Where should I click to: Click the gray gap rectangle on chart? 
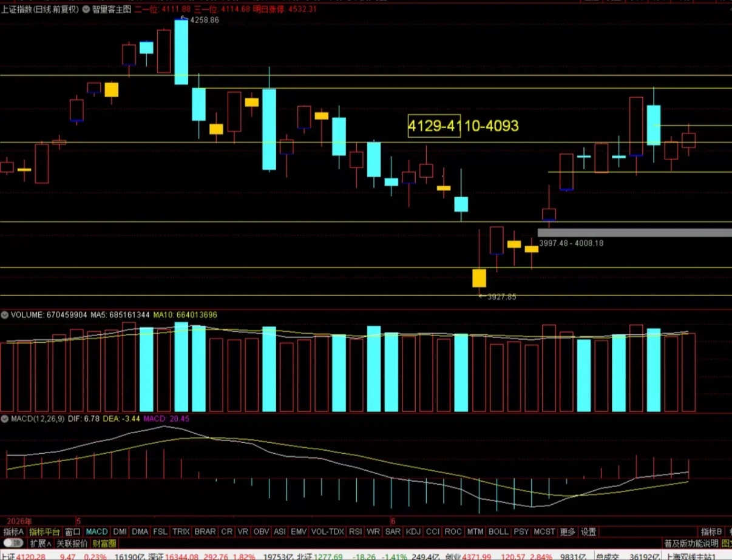[634, 232]
